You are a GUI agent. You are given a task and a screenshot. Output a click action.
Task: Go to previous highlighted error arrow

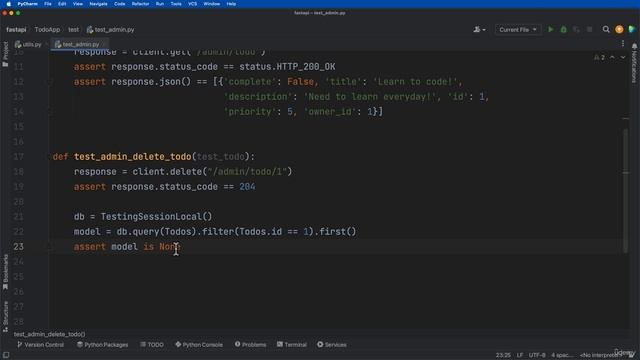612,58
